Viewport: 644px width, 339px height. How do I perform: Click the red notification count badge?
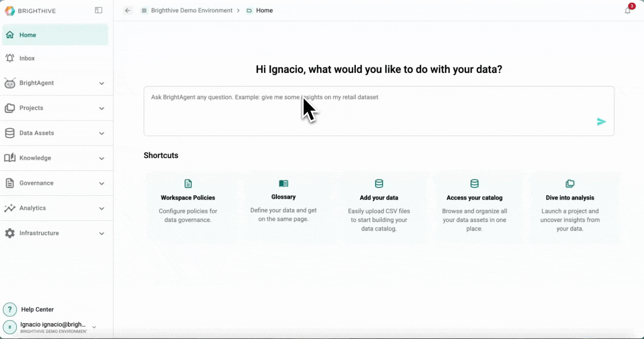tap(632, 6)
